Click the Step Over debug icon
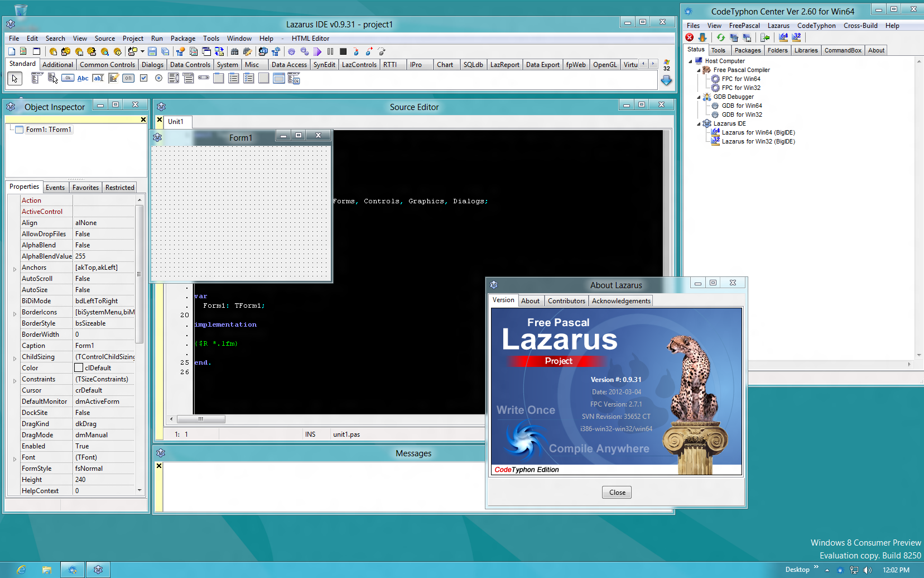The height and width of the screenshot is (578, 924). click(369, 51)
